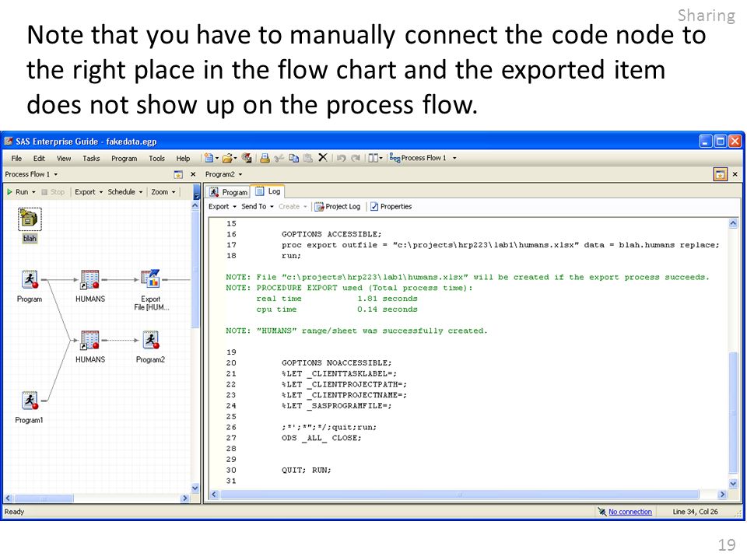
Task: Open the Project Log
Action: pos(337,207)
